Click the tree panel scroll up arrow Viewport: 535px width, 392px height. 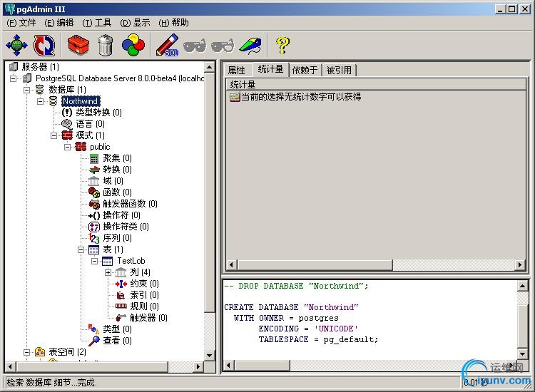pos(210,67)
